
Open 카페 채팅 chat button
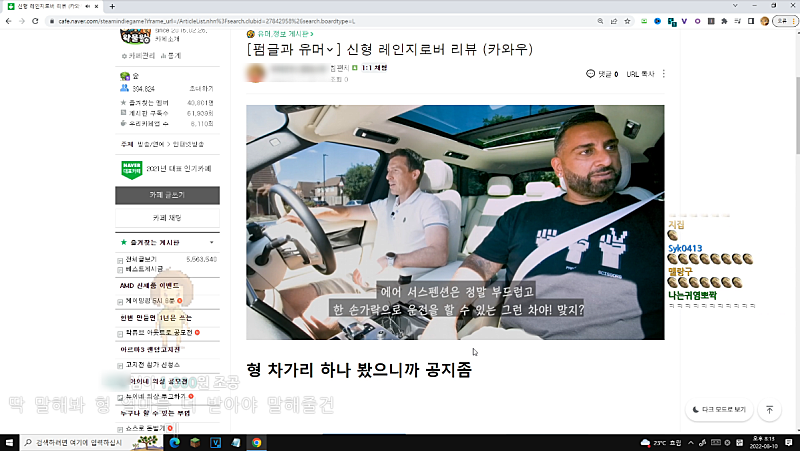click(x=167, y=217)
